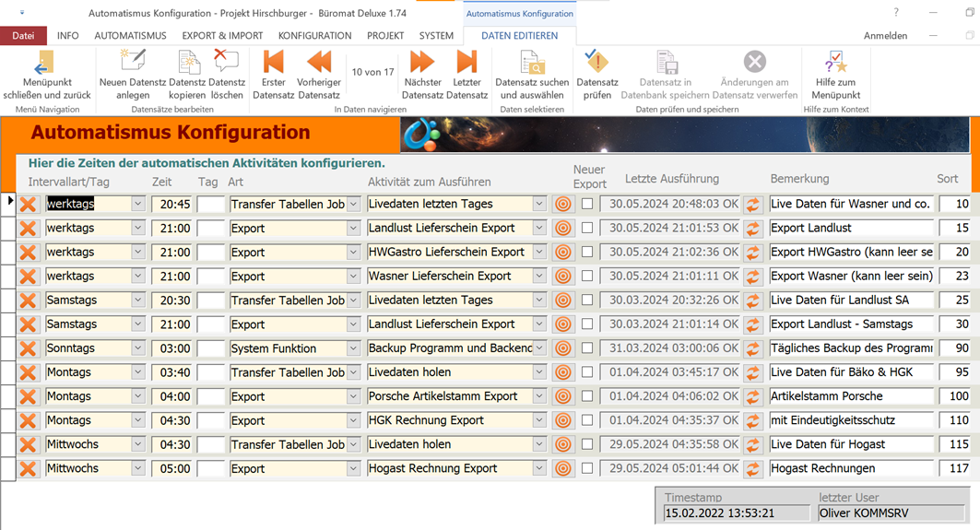Screen dimensions: 980x530
Task: Check Neuer Export for Hogast Rechnung Export
Action: (x=587, y=468)
